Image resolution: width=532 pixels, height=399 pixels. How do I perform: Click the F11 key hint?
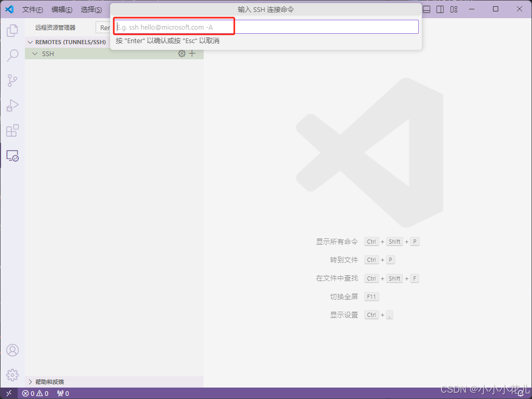point(371,297)
